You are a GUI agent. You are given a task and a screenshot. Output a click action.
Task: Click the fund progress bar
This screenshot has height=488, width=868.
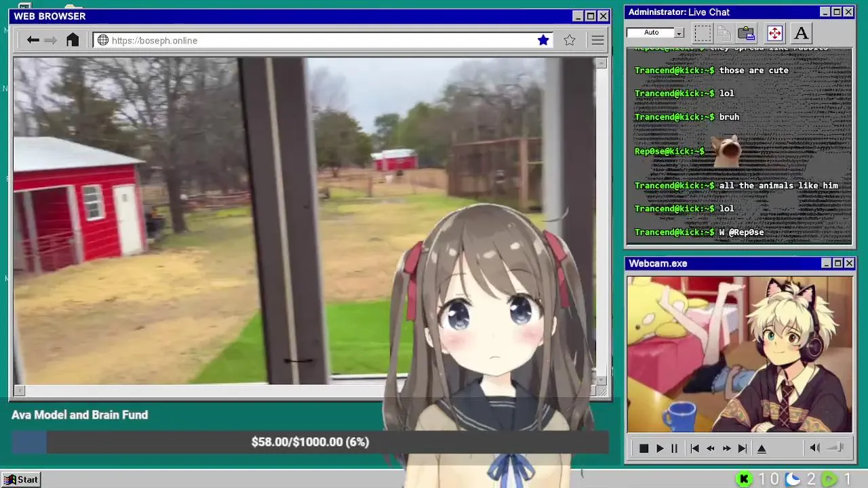click(x=310, y=442)
